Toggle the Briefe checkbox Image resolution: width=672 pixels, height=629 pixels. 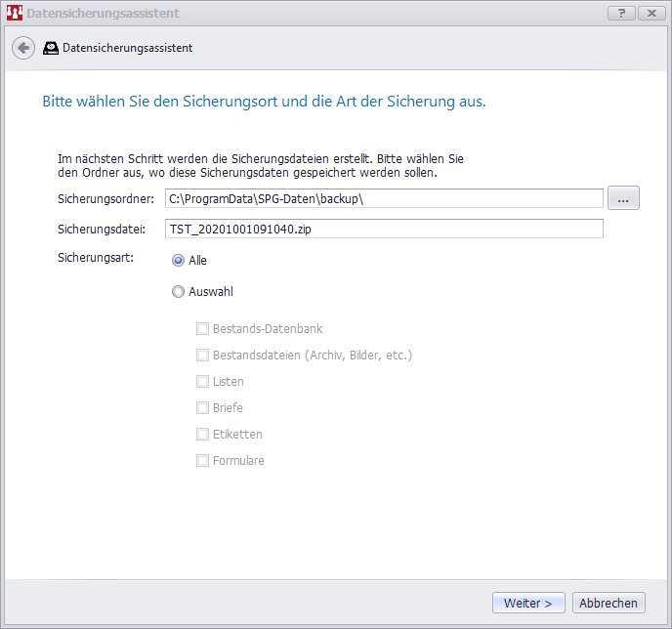[x=203, y=408]
